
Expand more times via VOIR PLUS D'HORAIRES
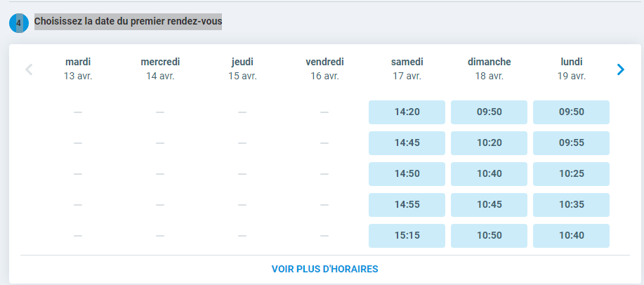(325, 269)
